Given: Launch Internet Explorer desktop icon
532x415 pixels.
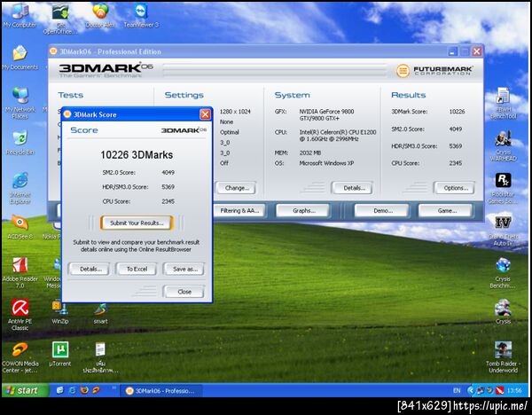Looking at the screenshot, I should point(20,188).
